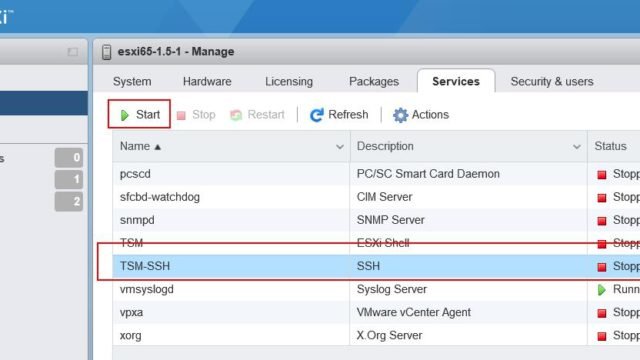Click the PC/SC Smart Card Daemon description
Screen dimensions: 640x360
(x=428, y=174)
